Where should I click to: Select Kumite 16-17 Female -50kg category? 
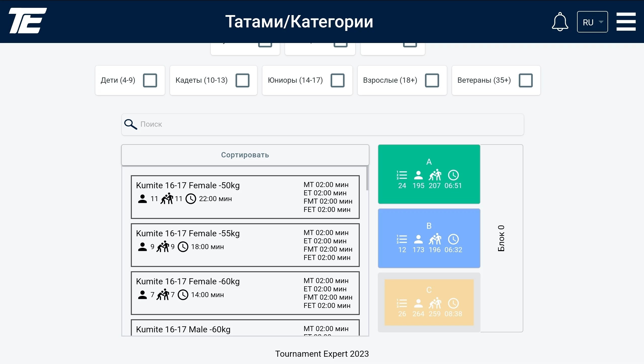(x=245, y=197)
